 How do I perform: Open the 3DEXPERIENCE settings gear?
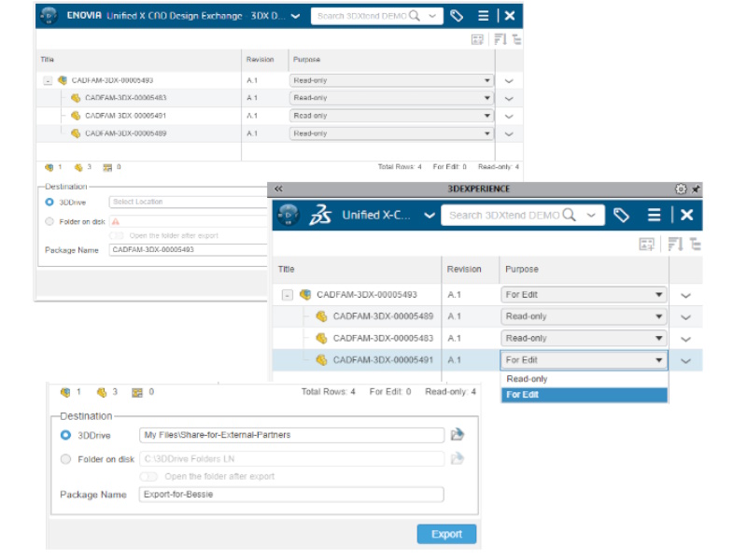pyautogui.click(x=681, y=188)
